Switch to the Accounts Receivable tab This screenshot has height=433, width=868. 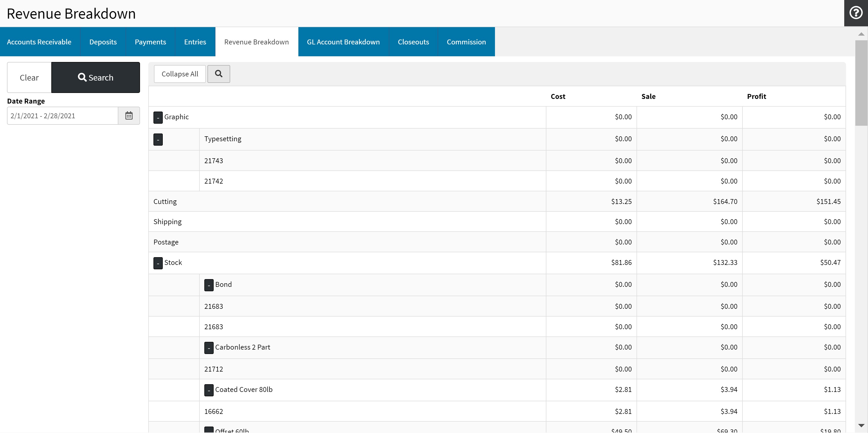[x=39, y=42]
